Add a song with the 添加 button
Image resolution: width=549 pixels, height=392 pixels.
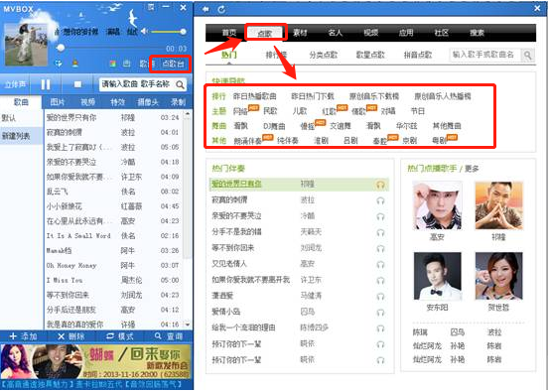(x=24, y=336)
